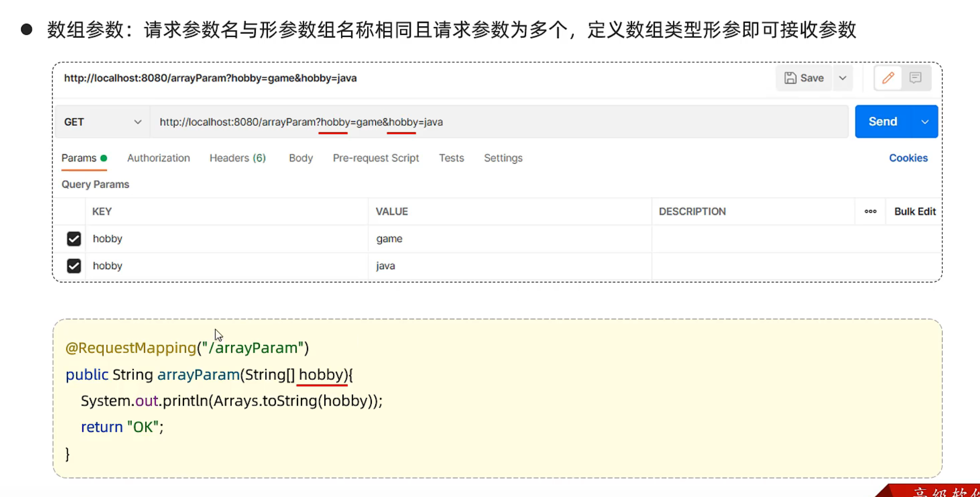This screenshot has width=980, height=497.
Task: Click the return "OK" code line
Action: 122,427
